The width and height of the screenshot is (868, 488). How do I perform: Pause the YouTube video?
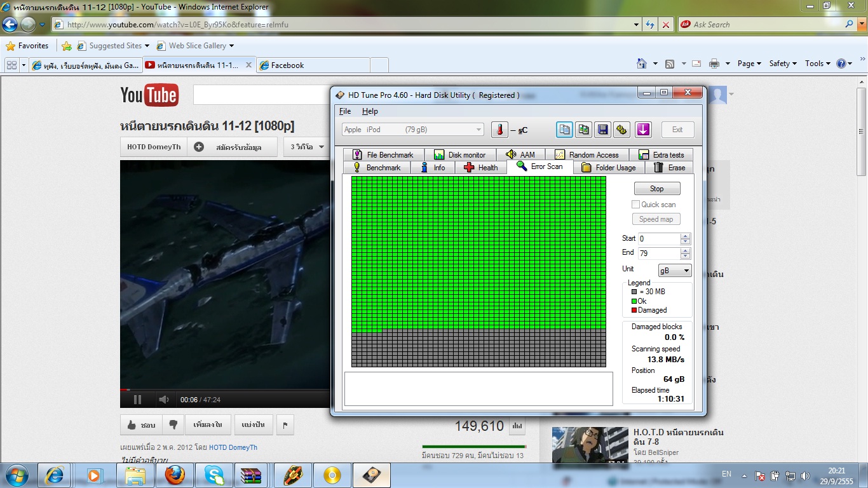(137, 400)
